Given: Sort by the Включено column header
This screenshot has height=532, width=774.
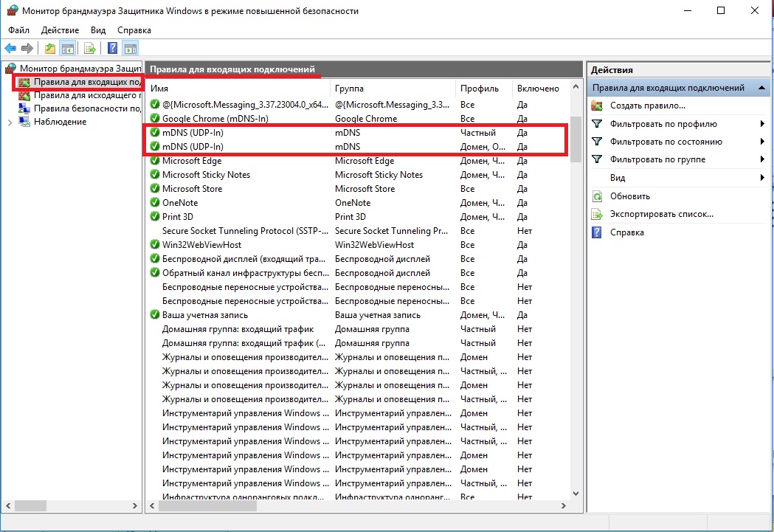Looking at the screenshot, I should [x=540, y=89].
